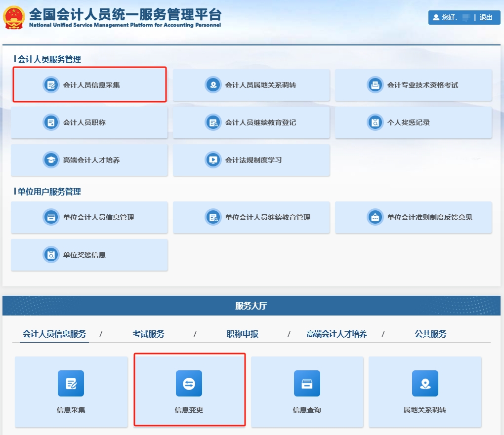Click the 会计人员信息采集 icon
504x435 pixels.
(x=51, y=85)
